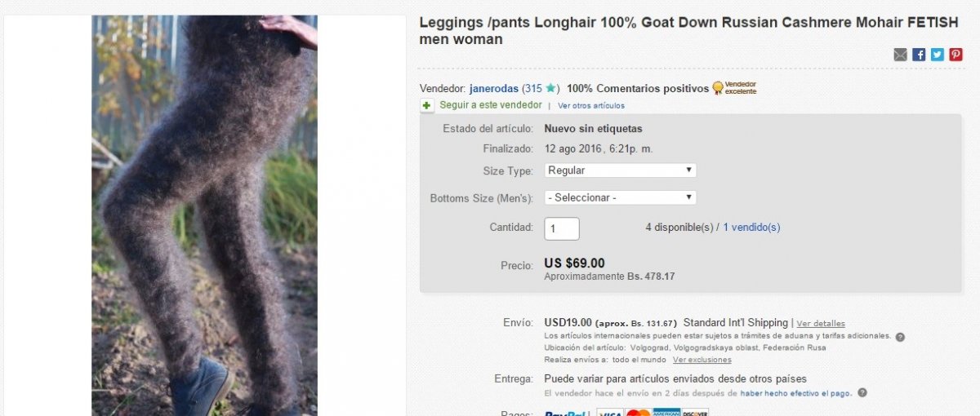Image resolution: width=980 pixels, height=416 pixels.
Task: Share the listing on Facebook
Action: coord(919,55)
